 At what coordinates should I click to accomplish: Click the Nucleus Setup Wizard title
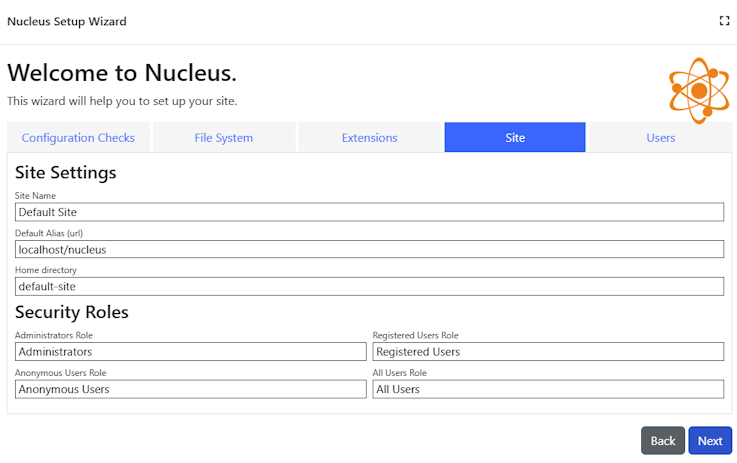point(67,21)
